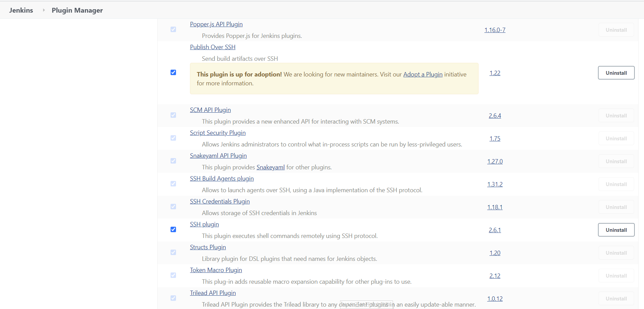Select 'Send build artifacts over SSH' description
The height and width of the screenshot is (309, 644).
240,59
